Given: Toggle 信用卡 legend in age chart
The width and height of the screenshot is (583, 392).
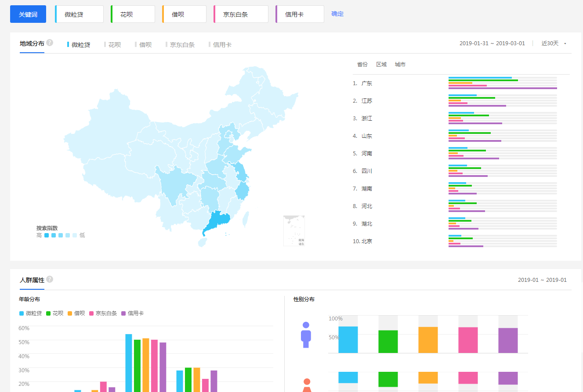Looking at the screenshot, I should tap(132, 313).
